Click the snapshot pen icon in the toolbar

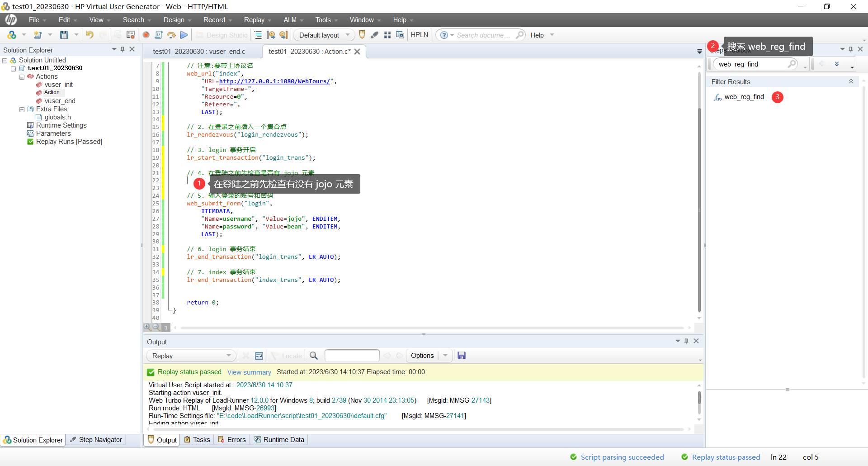(x=375, y=35)
